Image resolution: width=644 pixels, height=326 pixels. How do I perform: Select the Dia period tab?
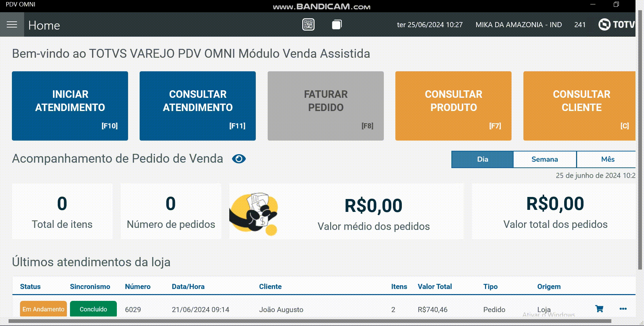pyautogui.click(x=482, y=159)
